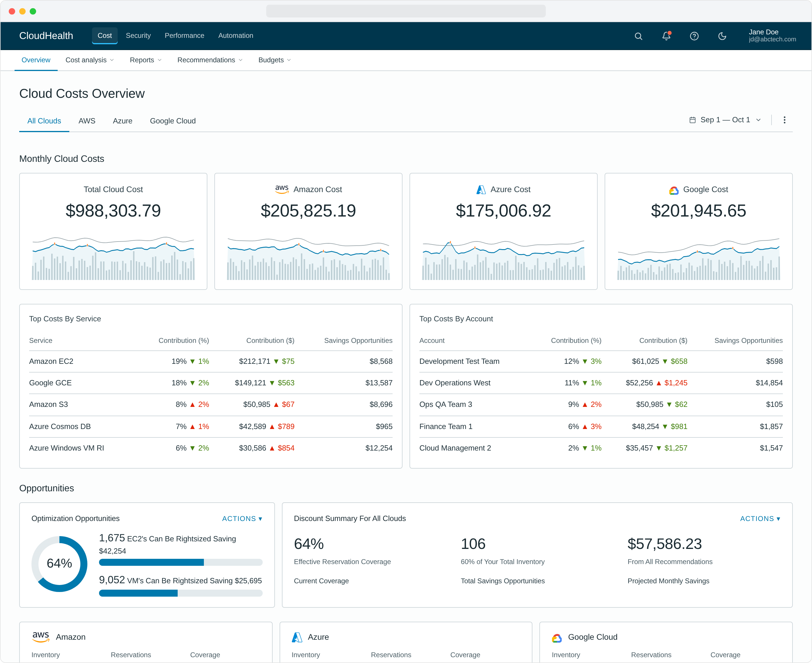Click the Azure logo in Azure Cost card
Viewport: 812px width, 663px height.
[x=481, y=189]
